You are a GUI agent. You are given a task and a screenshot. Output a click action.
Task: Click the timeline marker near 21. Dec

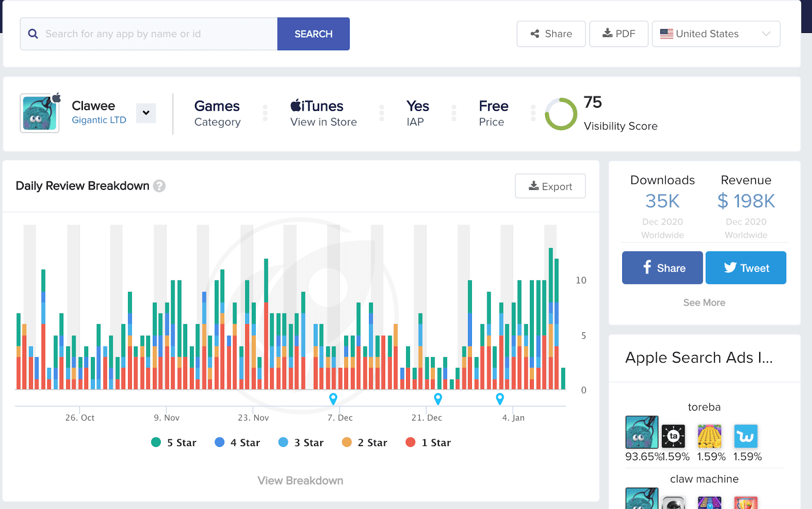[438, 399]
